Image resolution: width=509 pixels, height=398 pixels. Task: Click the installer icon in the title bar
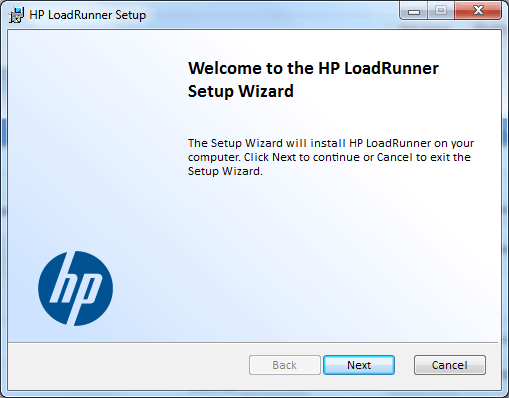[x=16, y=15]
